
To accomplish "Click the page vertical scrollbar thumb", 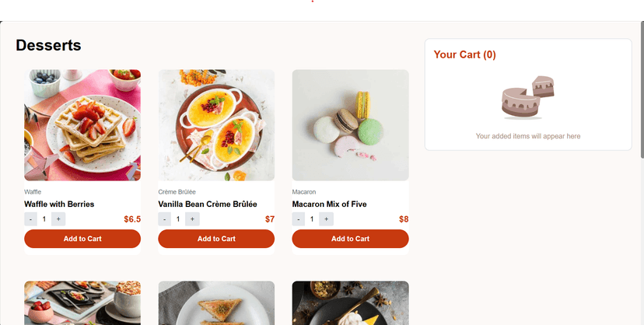I will point(642,89).
